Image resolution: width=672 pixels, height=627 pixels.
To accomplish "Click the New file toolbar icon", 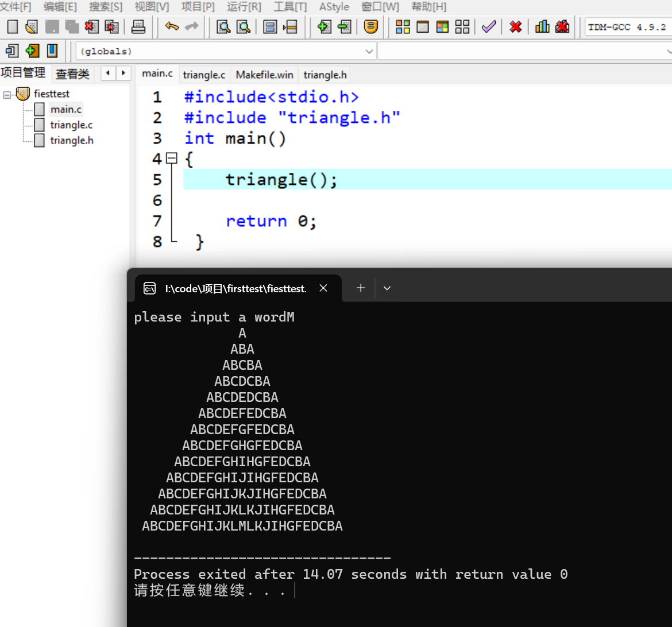I will pyautogui.click(x=13, y=27).
